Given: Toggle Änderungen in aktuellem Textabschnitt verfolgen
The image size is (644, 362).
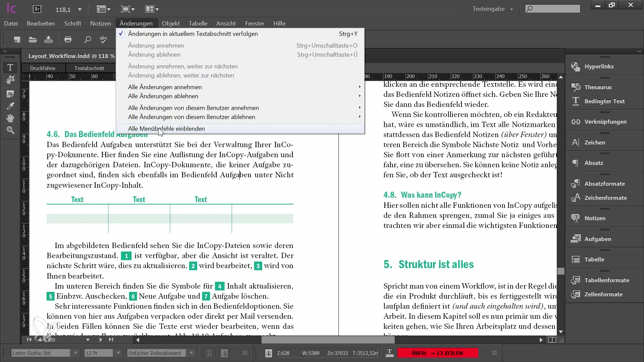Looking at the screenshot, I should tap(193, 33).
